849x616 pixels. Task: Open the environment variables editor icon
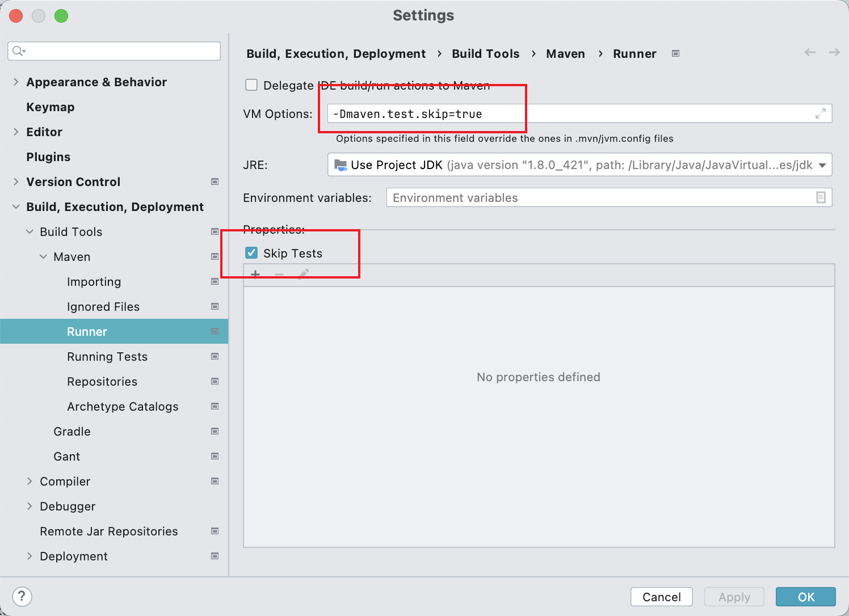(x=821, y=197)
